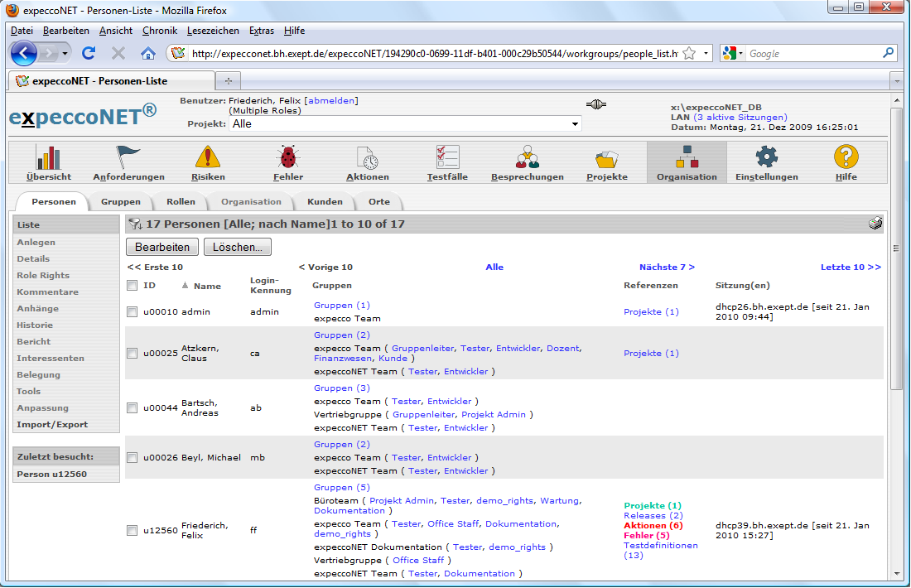Select checkbox for Bartsch, Andreas
Viewport: 911px width, 588px height.
click(132, 408)
